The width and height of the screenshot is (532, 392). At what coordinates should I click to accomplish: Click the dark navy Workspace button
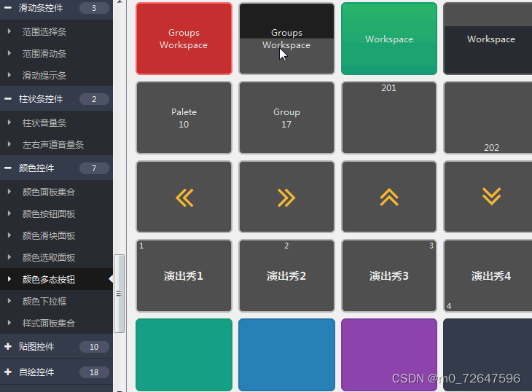(x=488, y=39)
